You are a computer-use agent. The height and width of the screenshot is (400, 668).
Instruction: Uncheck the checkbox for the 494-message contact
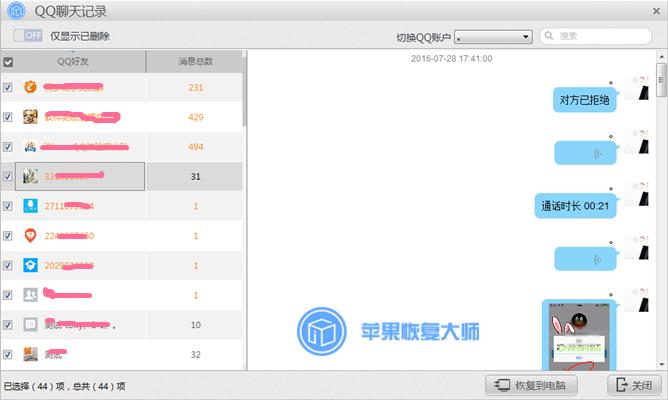(x=8, y=147)
